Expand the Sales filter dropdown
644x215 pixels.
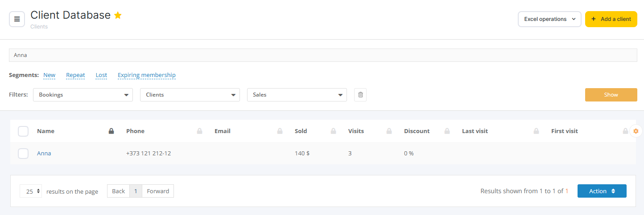(297, 95)
